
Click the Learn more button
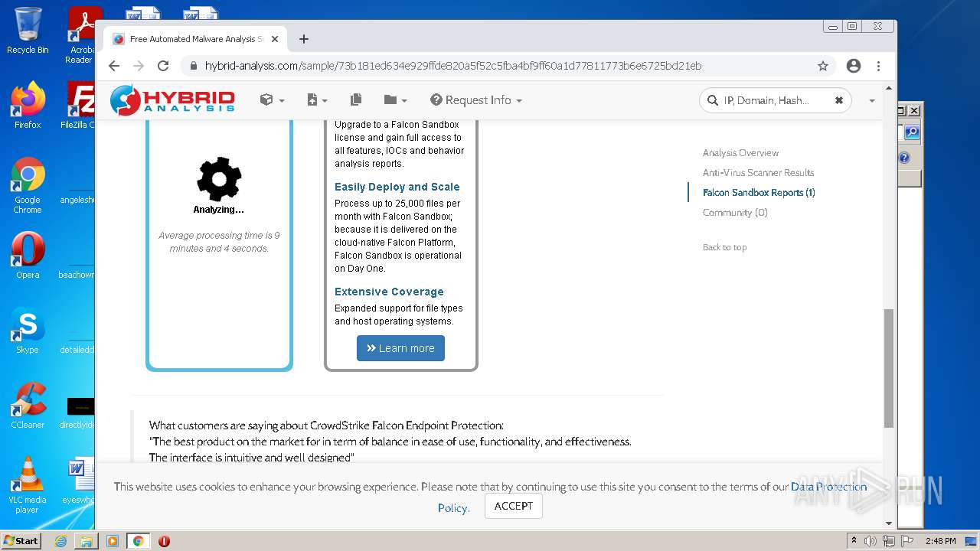click(x=400, y=348)
